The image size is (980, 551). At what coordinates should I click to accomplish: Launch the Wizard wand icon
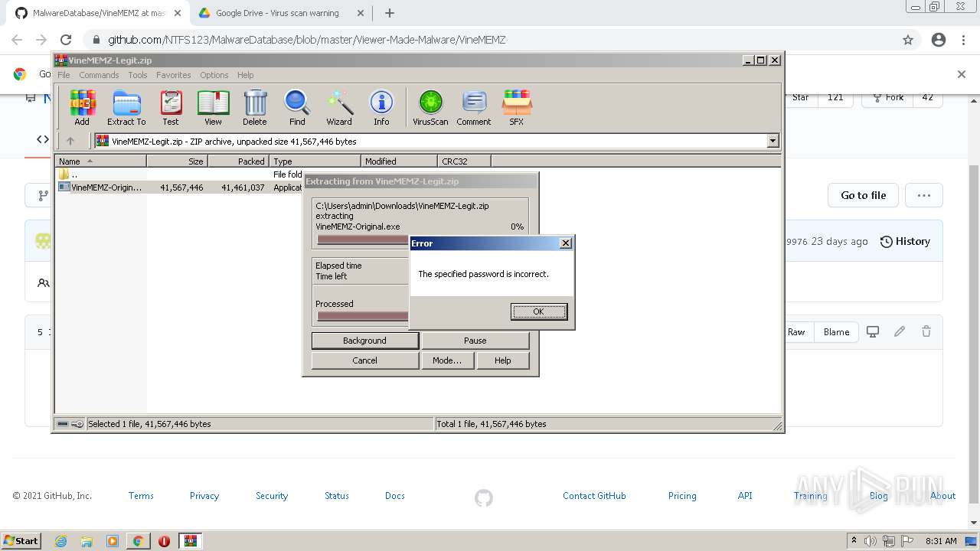[x=339, y=107]
